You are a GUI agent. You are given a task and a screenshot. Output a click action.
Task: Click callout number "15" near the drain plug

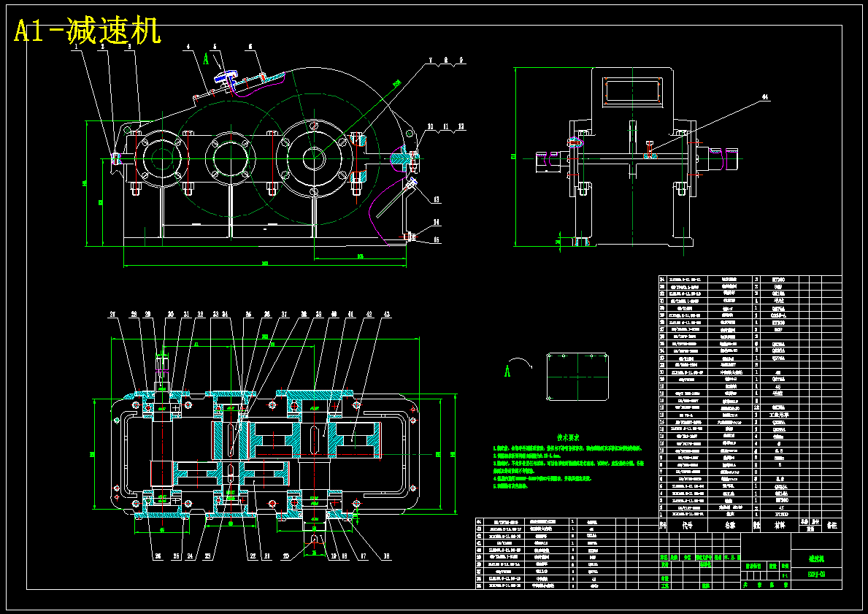pyautogui.click(x=437, y=239)
